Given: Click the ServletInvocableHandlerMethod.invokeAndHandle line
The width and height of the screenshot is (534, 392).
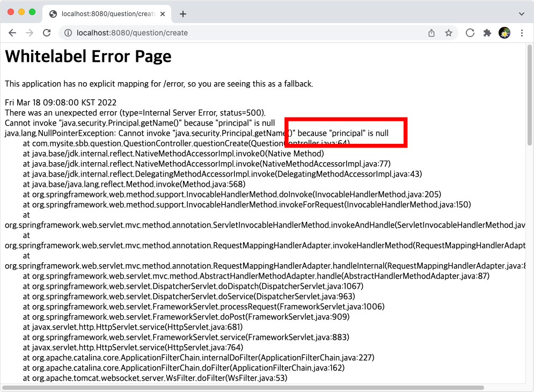Looking at the screenshot, I should (x=265, y=226).
